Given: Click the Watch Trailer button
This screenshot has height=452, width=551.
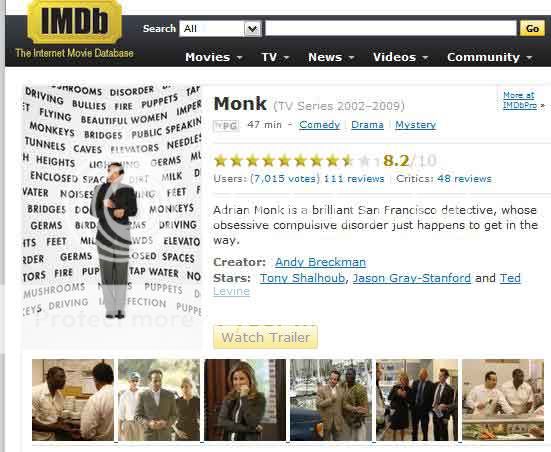Looking at the screenshot, I should click(x=265, y=337).
